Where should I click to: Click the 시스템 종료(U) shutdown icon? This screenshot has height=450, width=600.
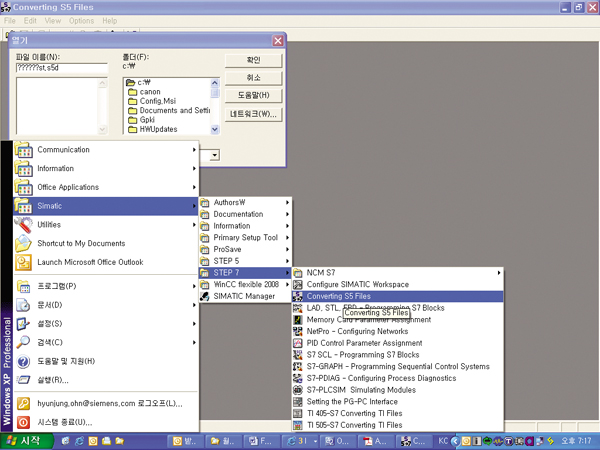coord(23,422)
